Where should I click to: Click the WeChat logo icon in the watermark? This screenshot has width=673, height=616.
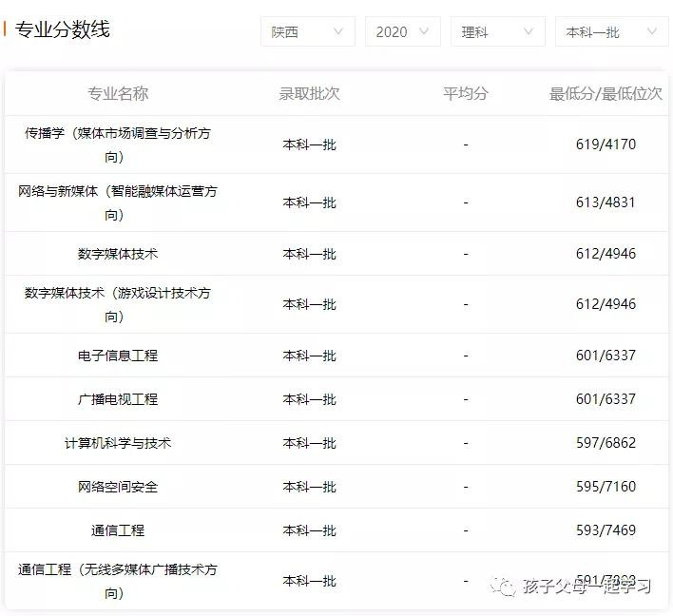tap(504, 587)
